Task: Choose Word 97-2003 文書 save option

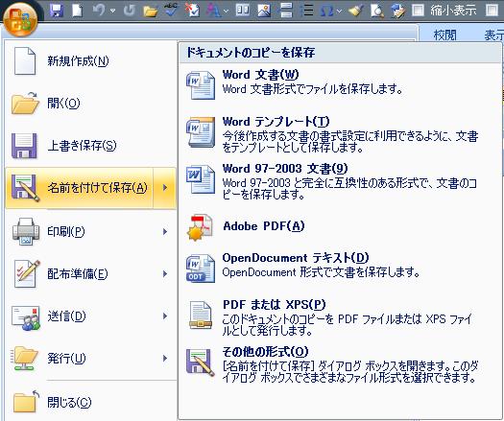Action: tap(340, 181)
